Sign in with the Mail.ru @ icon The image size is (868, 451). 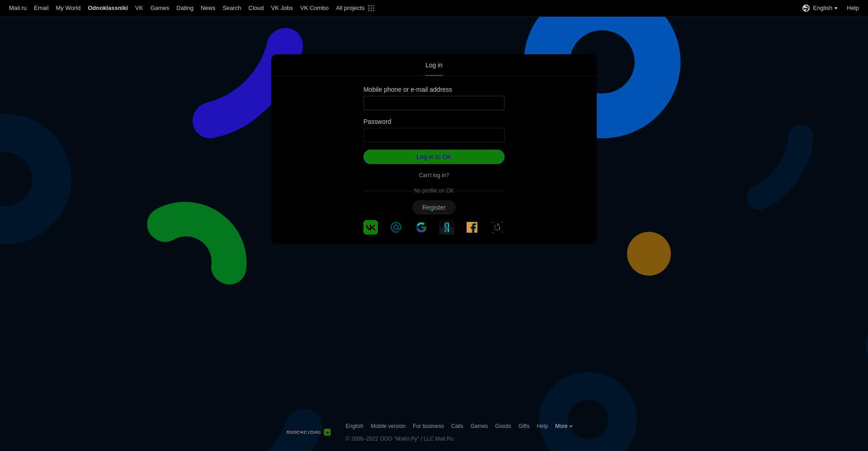[x=396, y=227]
